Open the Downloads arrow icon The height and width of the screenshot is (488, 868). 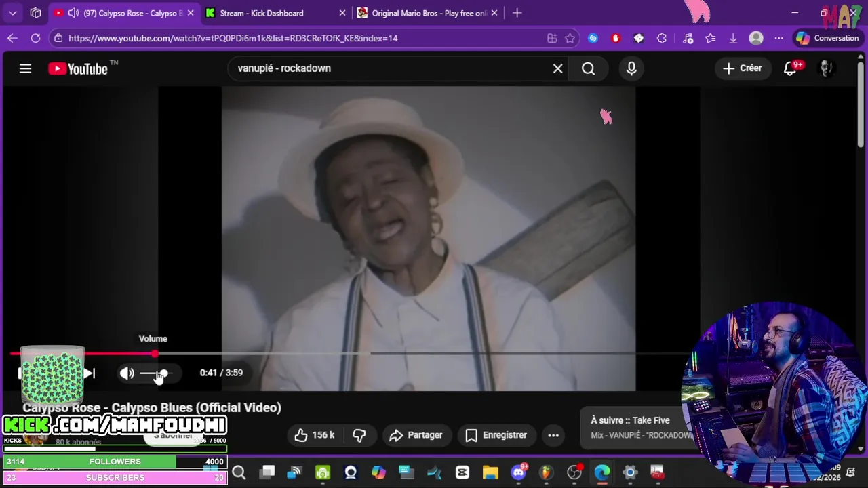pos(733,38)
